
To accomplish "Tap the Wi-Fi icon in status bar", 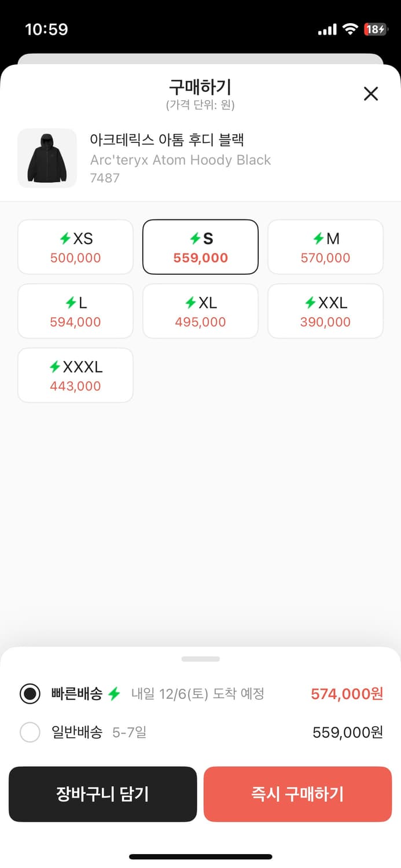I will pos(350,29).
